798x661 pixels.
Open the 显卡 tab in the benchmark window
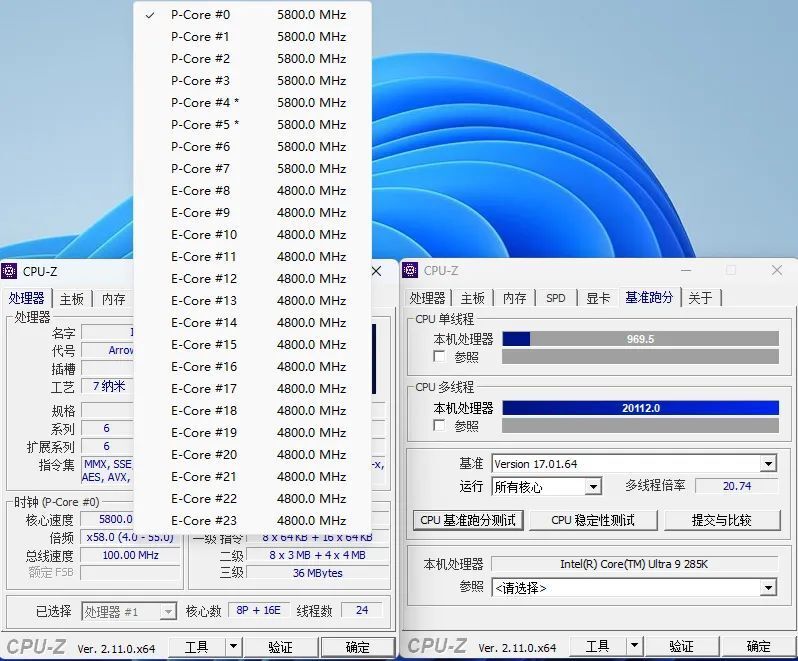click(x=597, y=298)
